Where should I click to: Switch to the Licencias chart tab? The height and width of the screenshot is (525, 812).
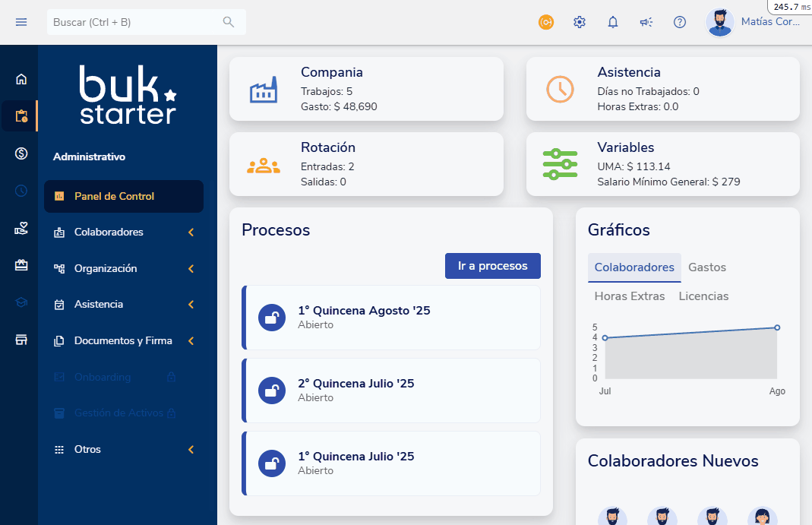pos(703,296)
